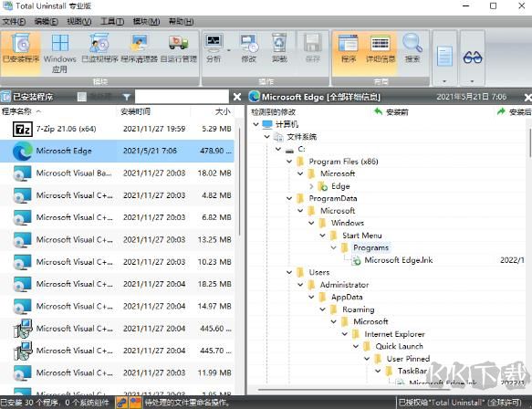The image size is (532, 409).
Task: Open the 模块(M) menu
Action: point(146,22)
